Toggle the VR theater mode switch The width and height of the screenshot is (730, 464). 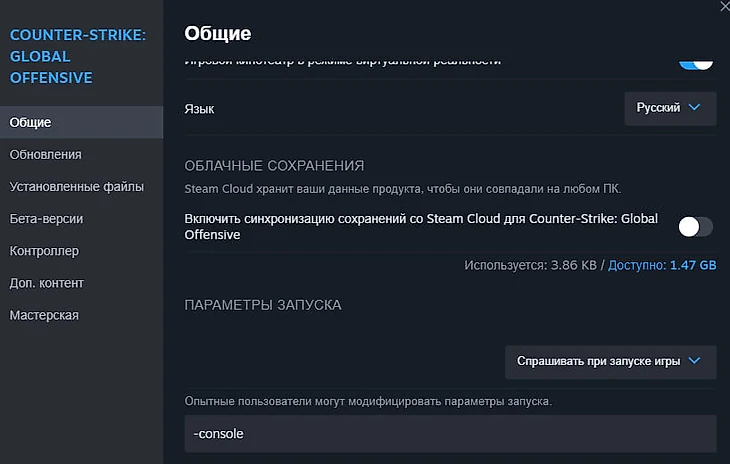[696, 65]
